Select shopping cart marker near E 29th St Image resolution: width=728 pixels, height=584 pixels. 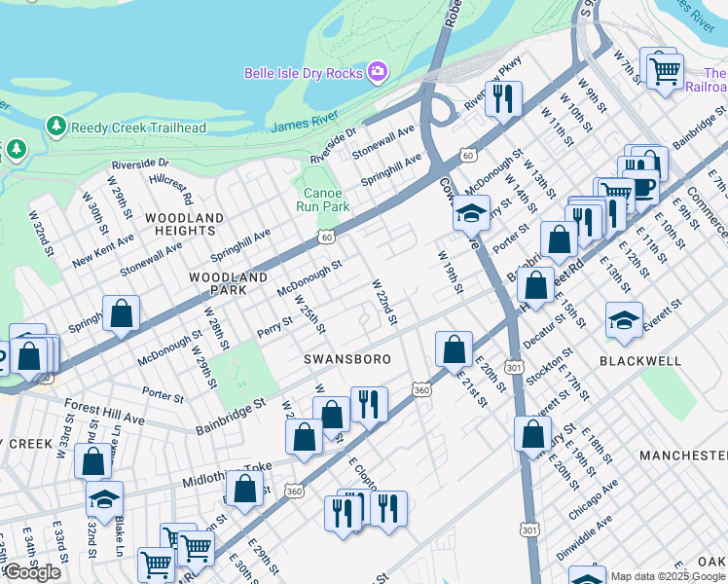click(196, 551)
